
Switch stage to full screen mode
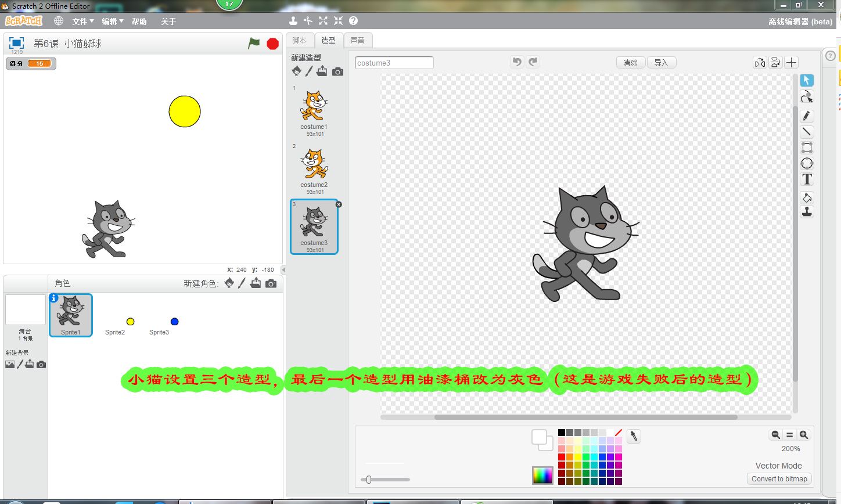click(16, 43)
